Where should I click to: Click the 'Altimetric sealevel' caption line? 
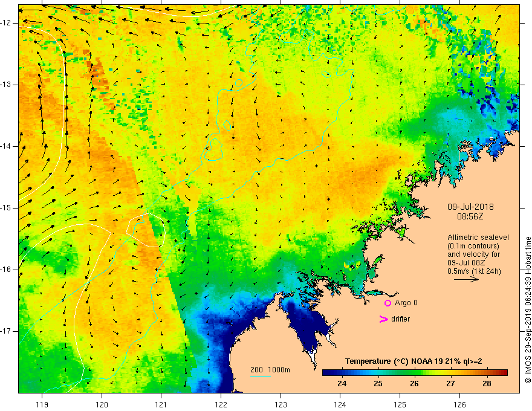pos(478,238)
